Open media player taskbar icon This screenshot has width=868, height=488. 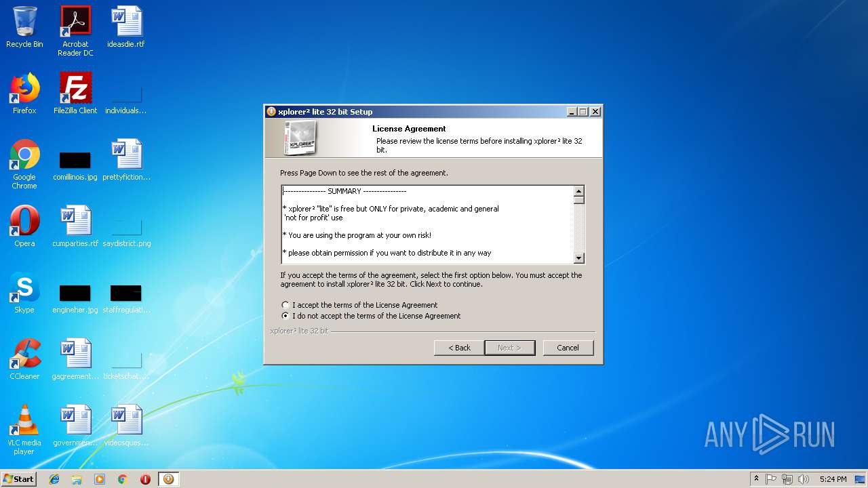tap(100, 479)
